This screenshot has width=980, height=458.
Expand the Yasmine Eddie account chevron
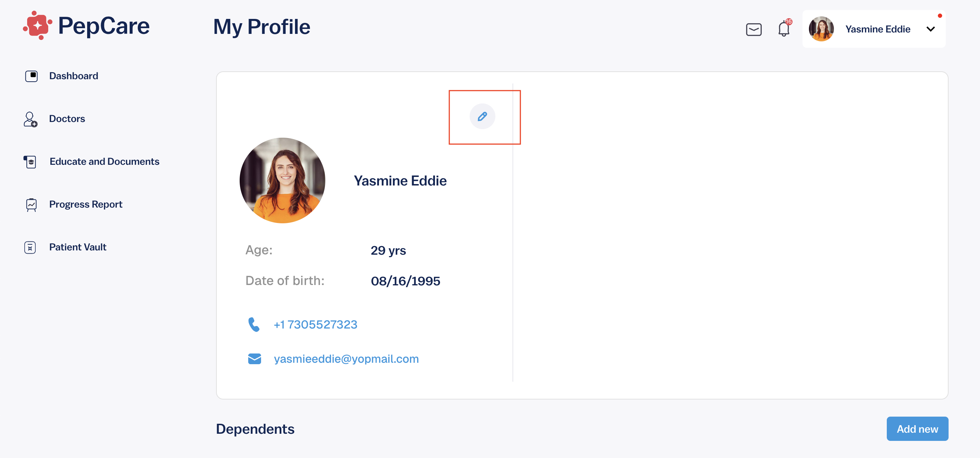pyautogui.click(x=931, y=29)
